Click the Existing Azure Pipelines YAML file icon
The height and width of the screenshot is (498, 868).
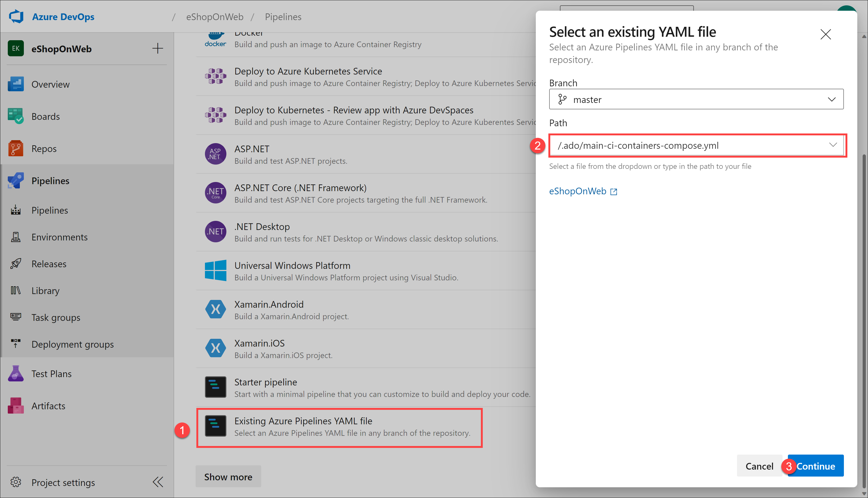pos(215,425)
